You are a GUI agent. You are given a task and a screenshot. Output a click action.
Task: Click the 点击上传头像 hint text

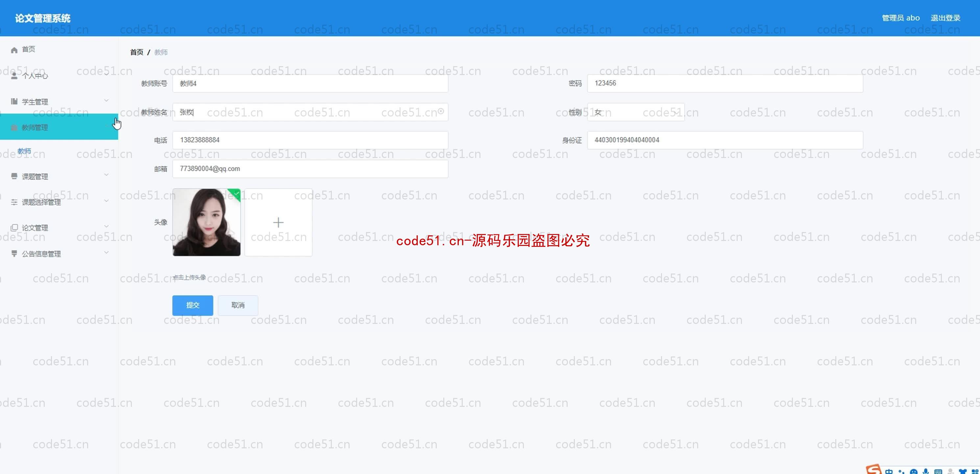click(189, 277)
